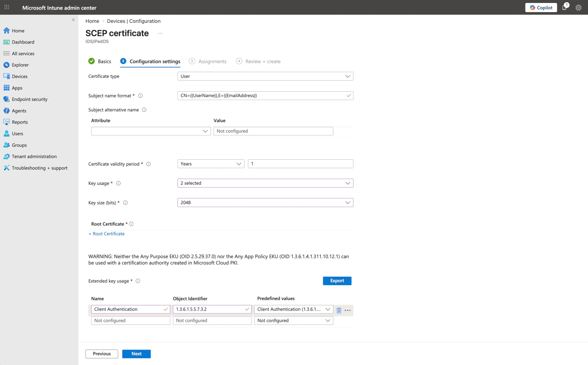The image size is (588, 365).
Task: Open the Certificate type dropdown
Action: (x=265, y=76)
